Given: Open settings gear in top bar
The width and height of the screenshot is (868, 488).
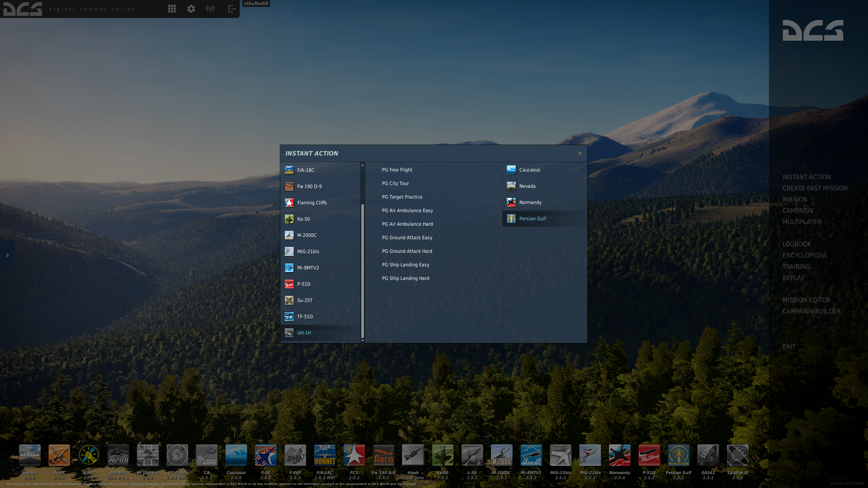Looking at the screenshot, I should click(x=191, y=9).
